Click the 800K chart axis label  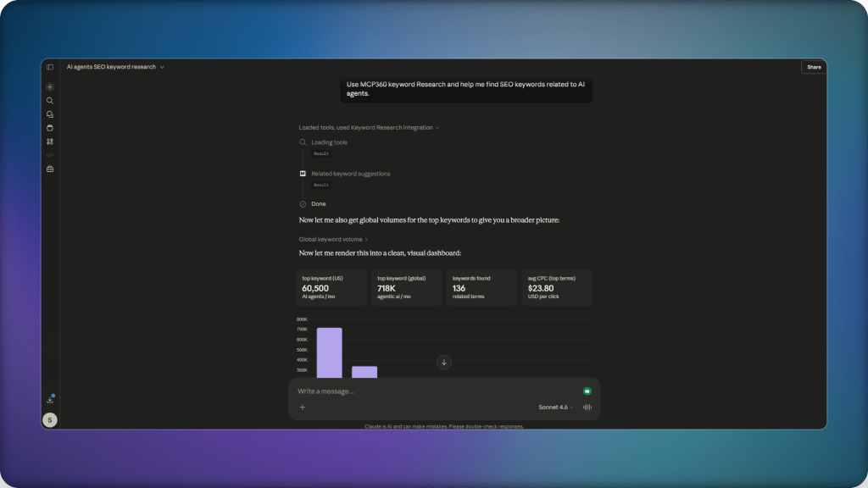302,319
